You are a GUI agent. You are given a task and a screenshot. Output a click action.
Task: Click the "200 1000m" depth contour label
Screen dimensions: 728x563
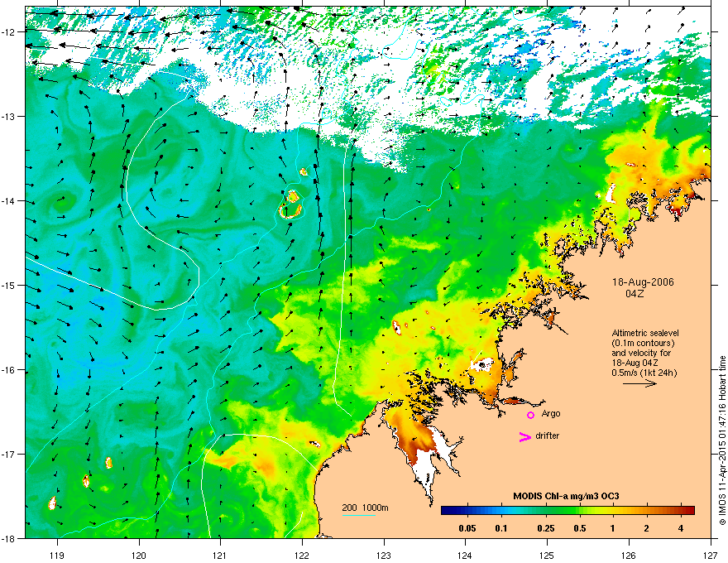(365, 508)
